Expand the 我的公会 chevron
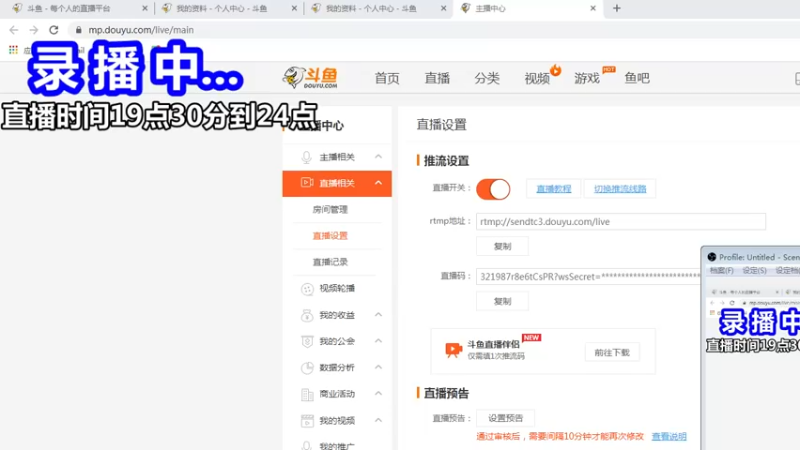This screenshot has height=450, width=800. [378, 340]
